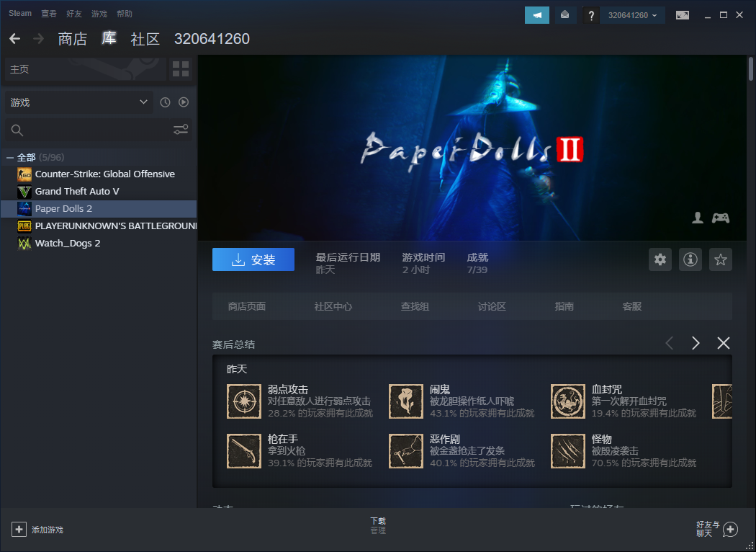Image resolution: width=756 pixels, height=552 pixels.
Task: Click the vertical scrollbar on game page
Action: click(x=751, y=68)
